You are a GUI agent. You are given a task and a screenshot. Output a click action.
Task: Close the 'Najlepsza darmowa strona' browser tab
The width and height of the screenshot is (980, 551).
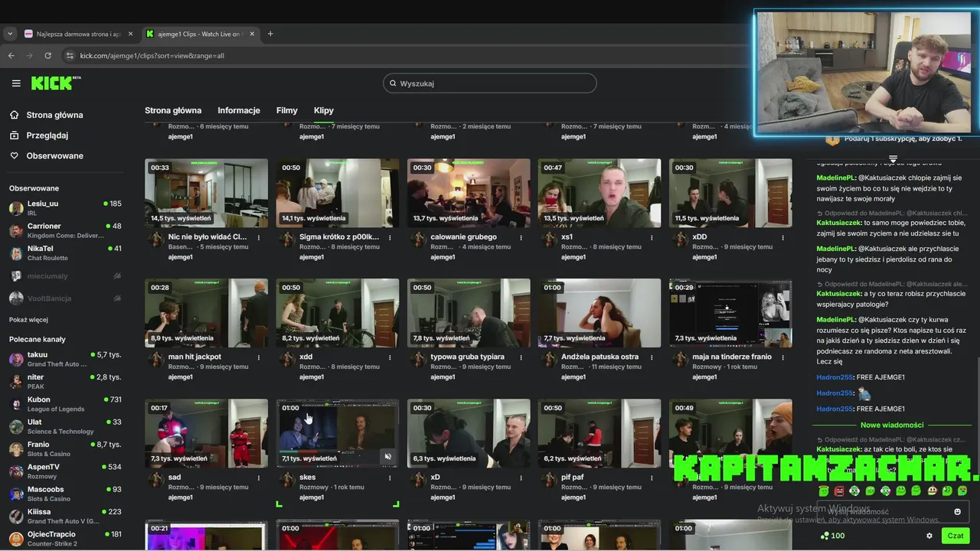pos(130,34)
